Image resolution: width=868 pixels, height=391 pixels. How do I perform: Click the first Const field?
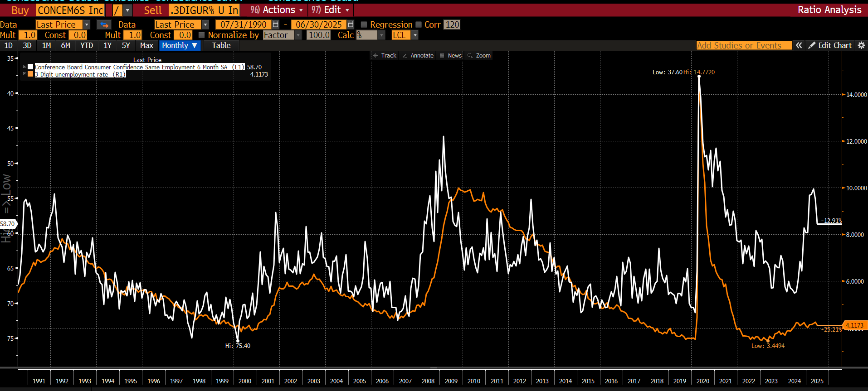pos(78,35)
